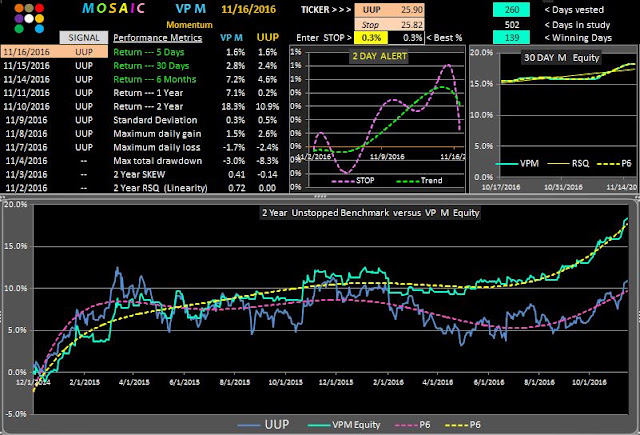
Task: Click the Return --- 30 Days label
Action: 151,66
